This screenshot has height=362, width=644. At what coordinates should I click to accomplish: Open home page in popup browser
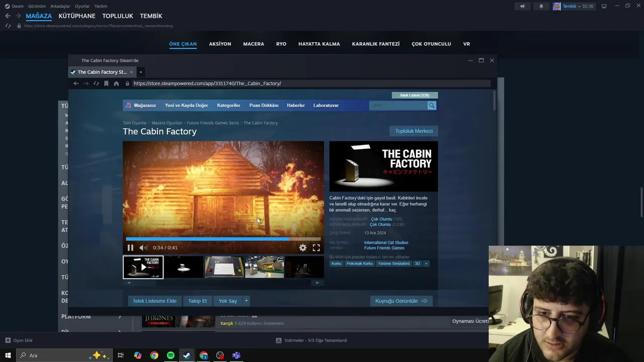point(116,83)
